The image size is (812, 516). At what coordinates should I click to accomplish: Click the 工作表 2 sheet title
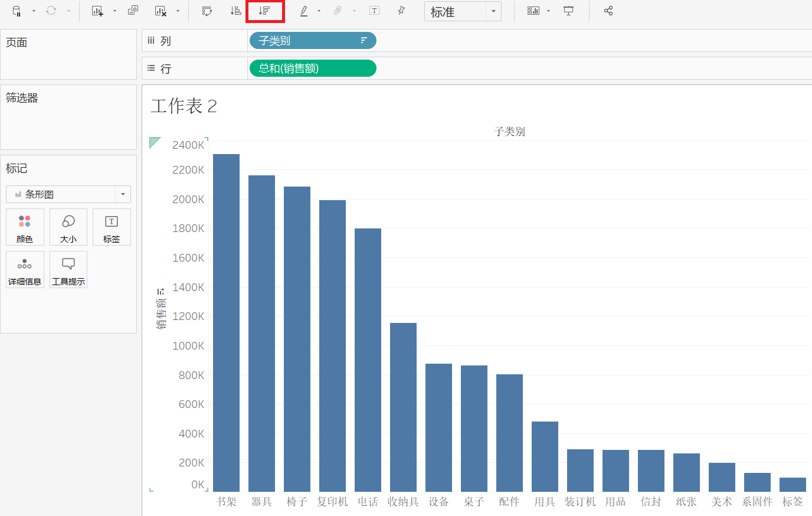point(184,106)
